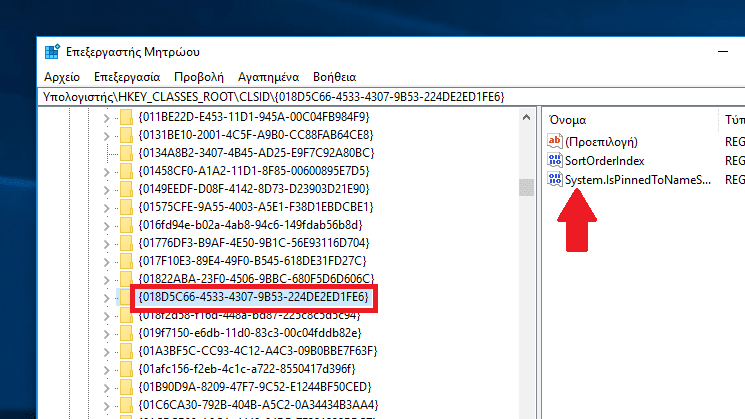Click folder icon of {01afc156-f2eb-4c1c-a722-8550417d396f}

126,369
